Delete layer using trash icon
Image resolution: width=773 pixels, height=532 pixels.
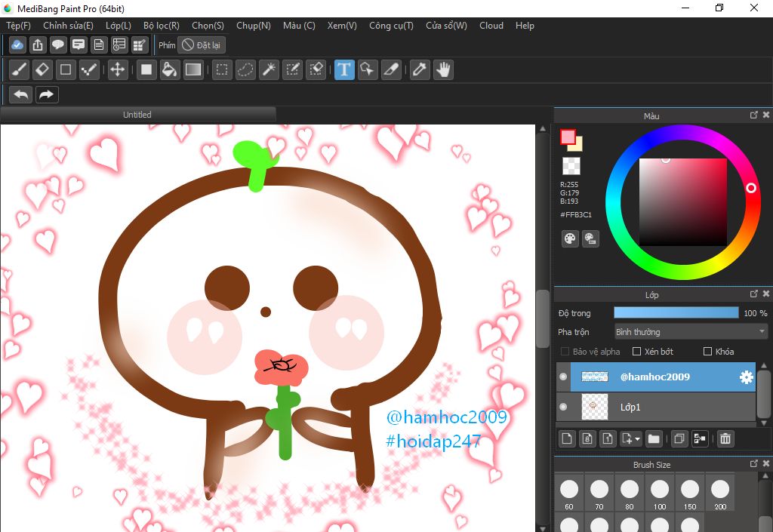point(725,438)
